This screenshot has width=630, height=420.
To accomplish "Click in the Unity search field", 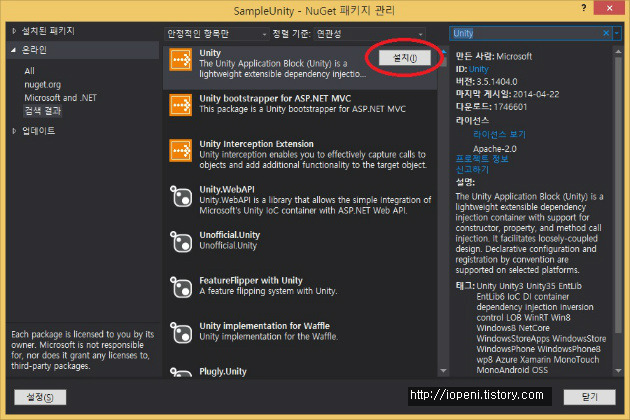I will [x=526, y=33].
